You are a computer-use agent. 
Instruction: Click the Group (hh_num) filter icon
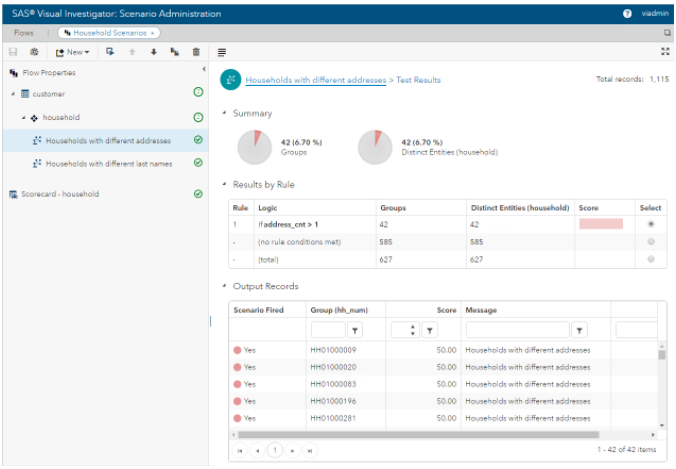pos(355,330)
